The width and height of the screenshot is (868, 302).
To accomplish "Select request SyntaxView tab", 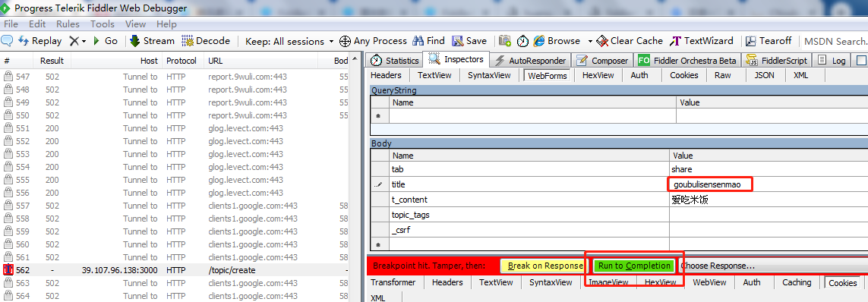I will point(489,75).
